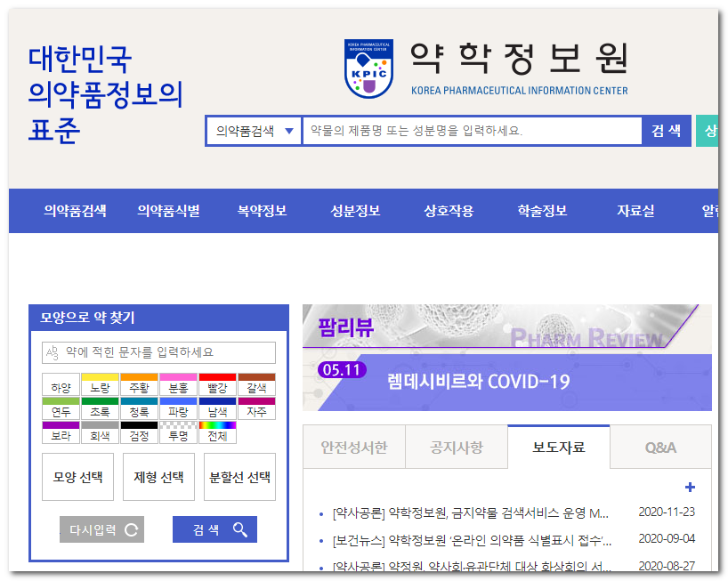This screenshot has width=728, height=581.
Task: Open the 학술정보 navigation menu
Action: pos(542,211)
